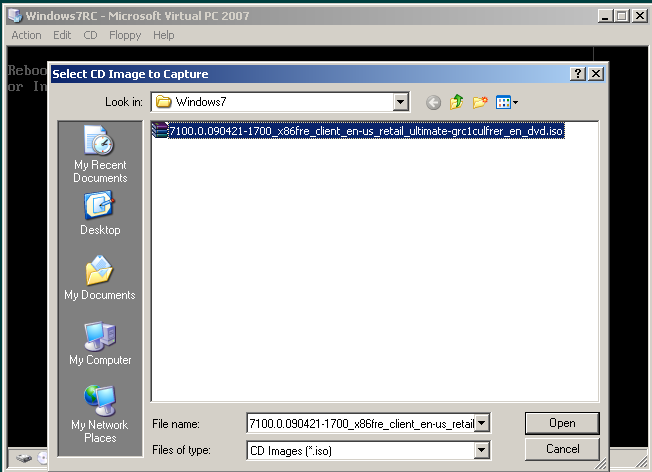Maximize the Virtual PC window
The height and width of the screenshot is (472, 652).
click(622, 16)
